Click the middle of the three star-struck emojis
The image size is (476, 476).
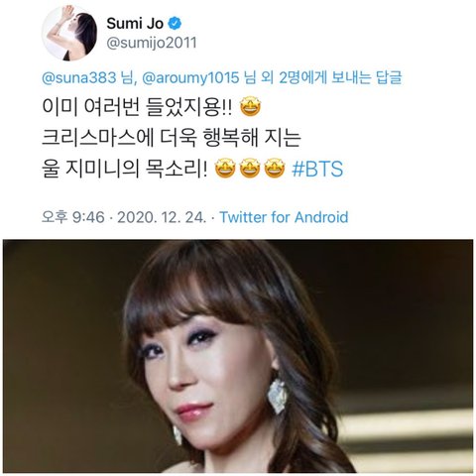tap(250, 169)
